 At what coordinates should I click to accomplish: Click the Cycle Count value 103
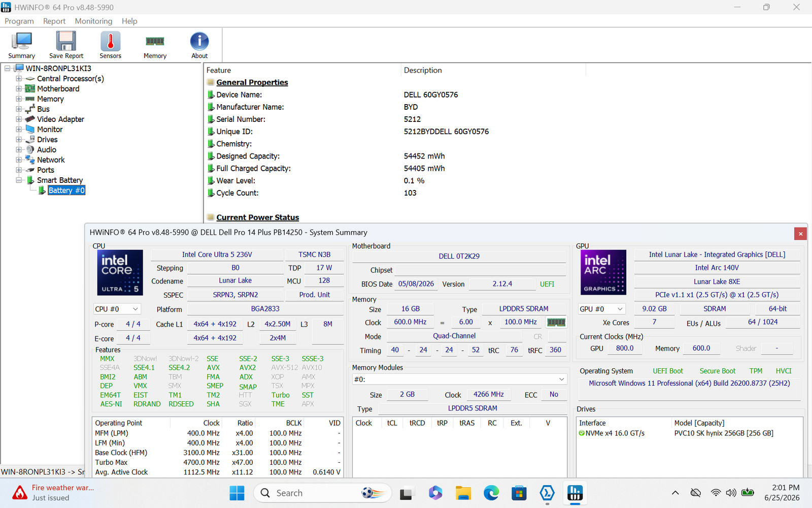coord(410,193)
